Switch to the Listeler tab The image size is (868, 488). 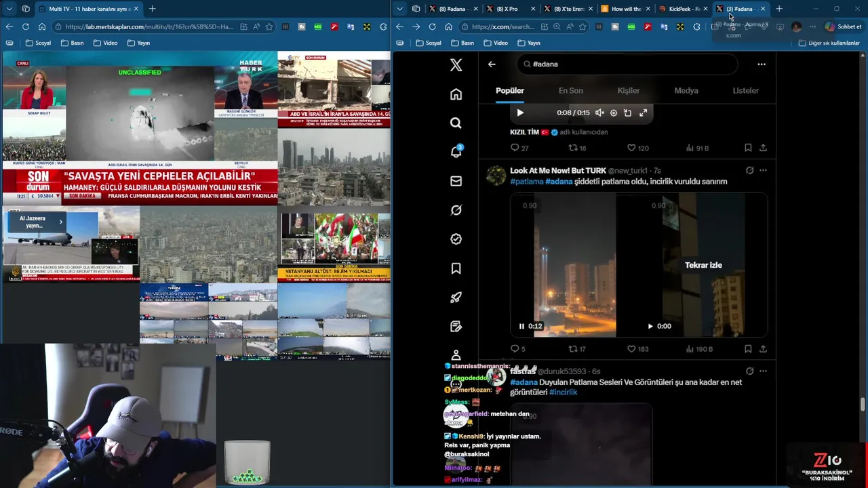tap(745, 90)
